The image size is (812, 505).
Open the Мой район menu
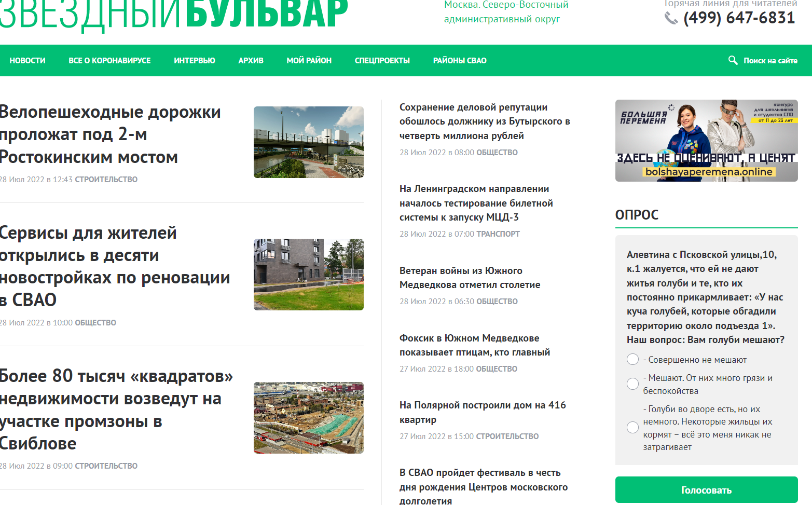point(309,61)
